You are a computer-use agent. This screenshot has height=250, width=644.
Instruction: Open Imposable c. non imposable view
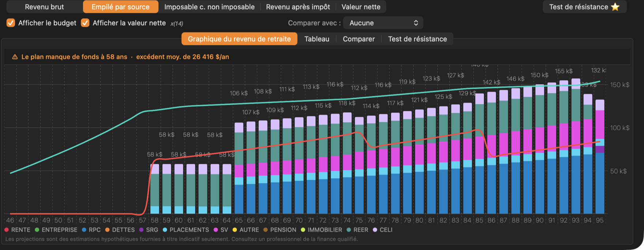(209, 7)
